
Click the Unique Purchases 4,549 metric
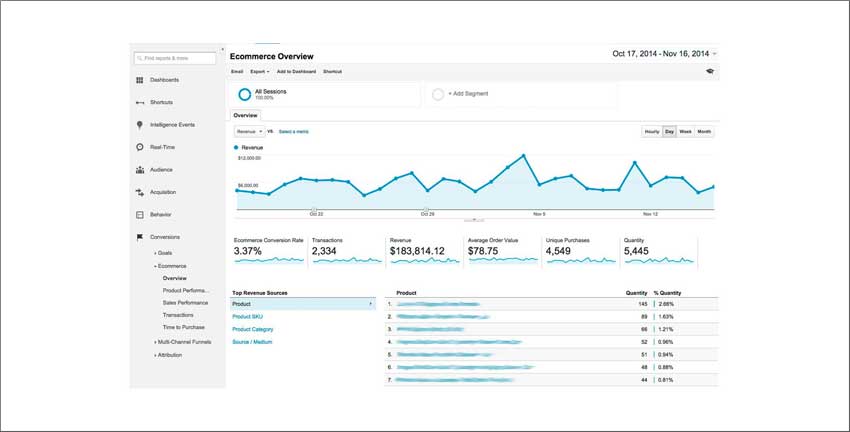point(581,251)
